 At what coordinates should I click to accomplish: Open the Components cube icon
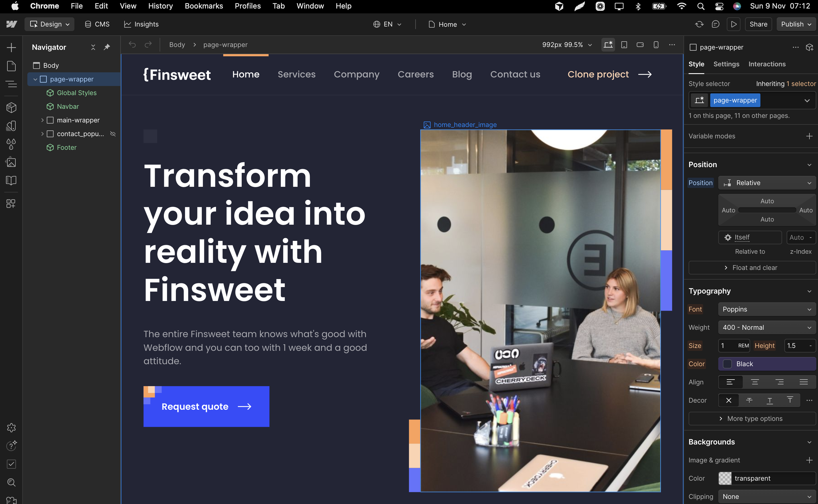11,107
